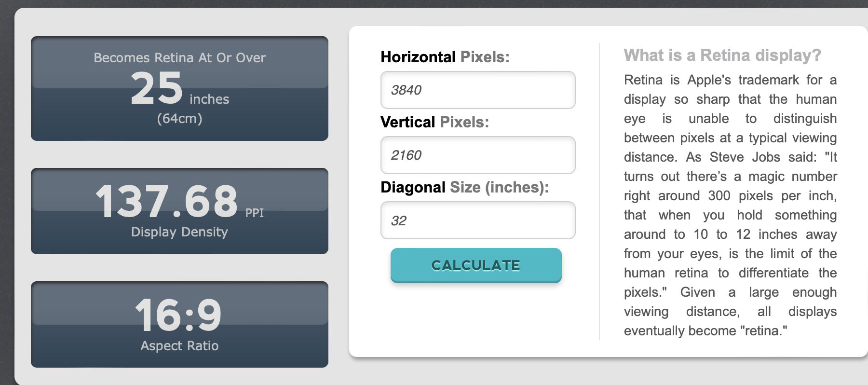868x385 pixels.
Task: Select the Diagonal Size input box
Action: (477, 220)
